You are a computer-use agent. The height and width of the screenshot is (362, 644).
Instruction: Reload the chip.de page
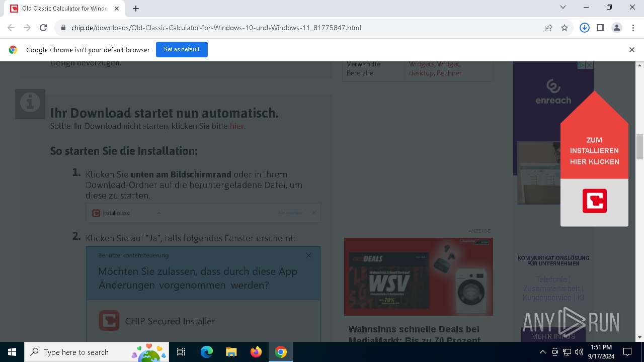coord(43,28)
